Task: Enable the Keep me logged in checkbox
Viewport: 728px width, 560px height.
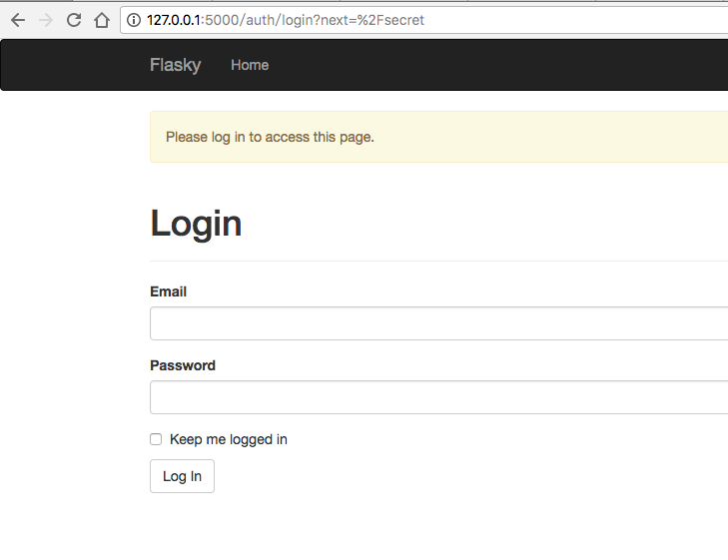Action: [156, 439]
